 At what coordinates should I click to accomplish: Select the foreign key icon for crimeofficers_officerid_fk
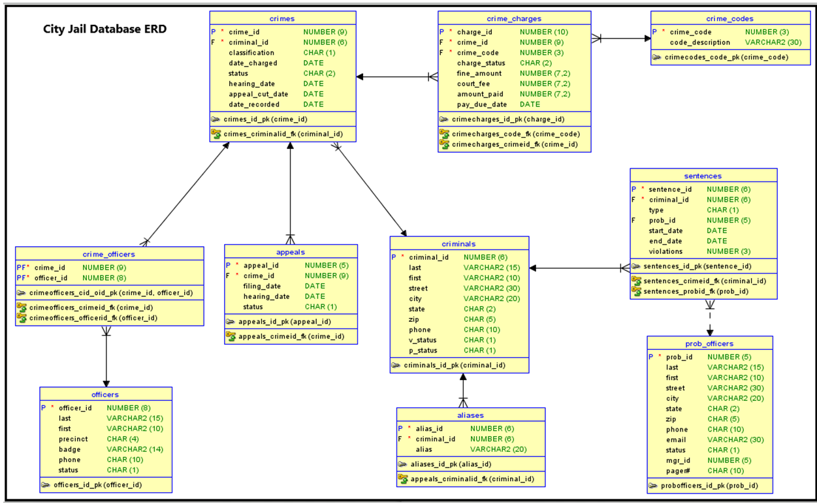pyautogui.click(x=21, y=318)
